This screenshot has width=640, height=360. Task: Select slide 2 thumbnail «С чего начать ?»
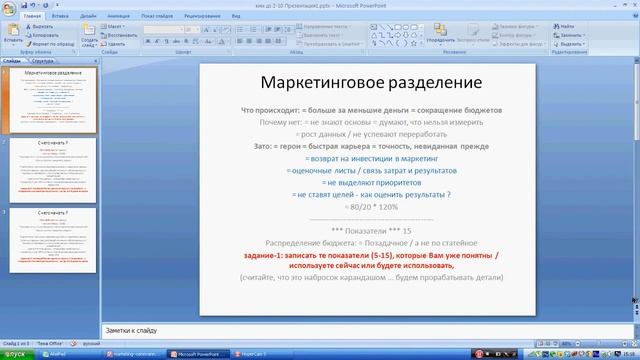coord(53,170)
